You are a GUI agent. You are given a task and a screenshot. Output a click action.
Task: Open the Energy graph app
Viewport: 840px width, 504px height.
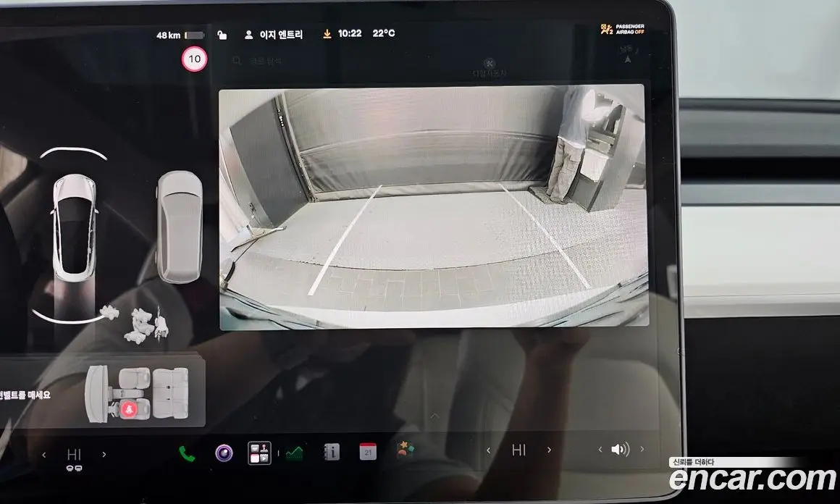[x=294, y=453]
